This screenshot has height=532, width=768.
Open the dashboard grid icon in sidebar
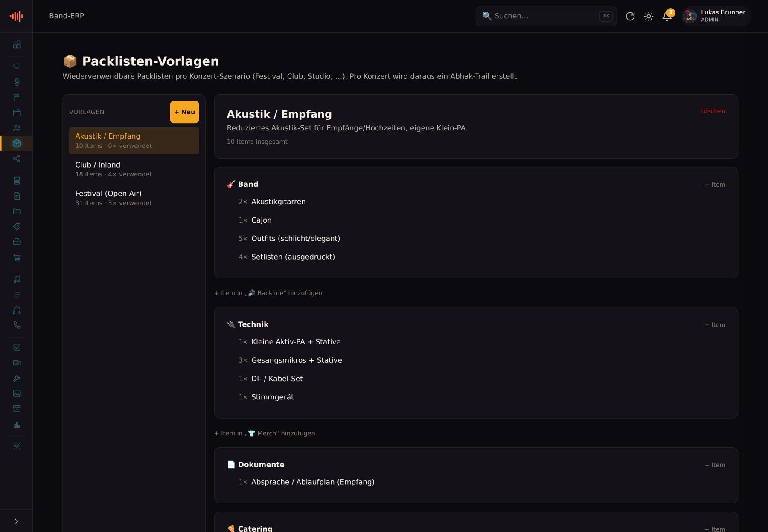[17, 45]
